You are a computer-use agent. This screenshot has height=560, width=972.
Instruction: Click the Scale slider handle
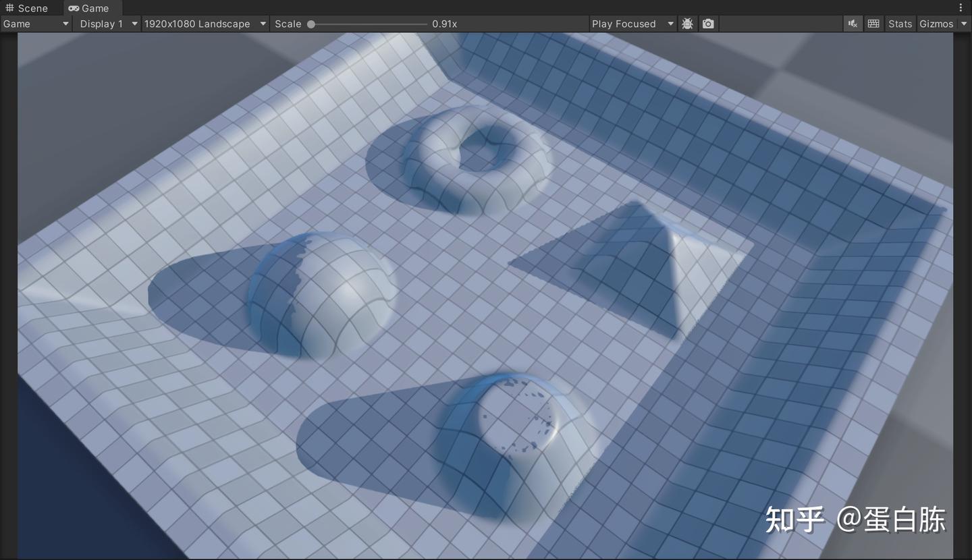(x=310, y=23)
